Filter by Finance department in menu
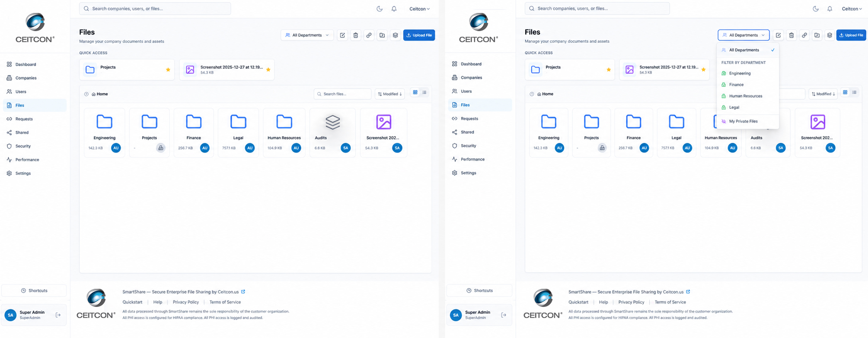 (748, 85)
